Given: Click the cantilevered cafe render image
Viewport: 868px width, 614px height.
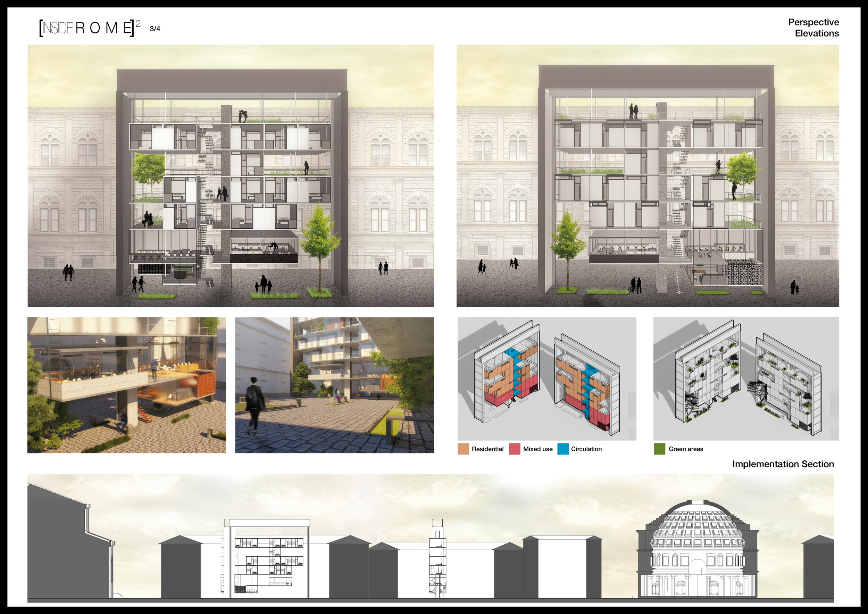Looking at the screenshot, I should coord(127,385).
